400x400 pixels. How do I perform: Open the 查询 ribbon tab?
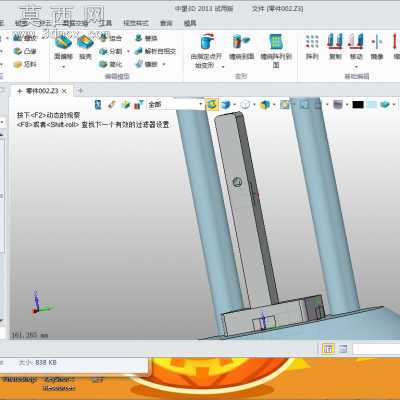point(166,23)
